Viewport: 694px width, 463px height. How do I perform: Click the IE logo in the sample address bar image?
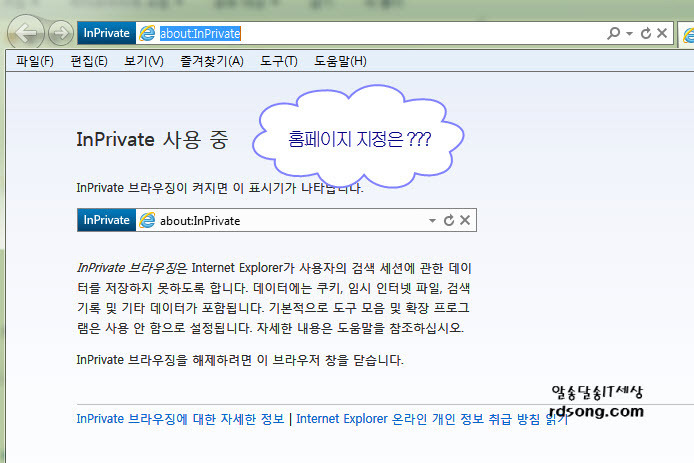coord(147,220)
